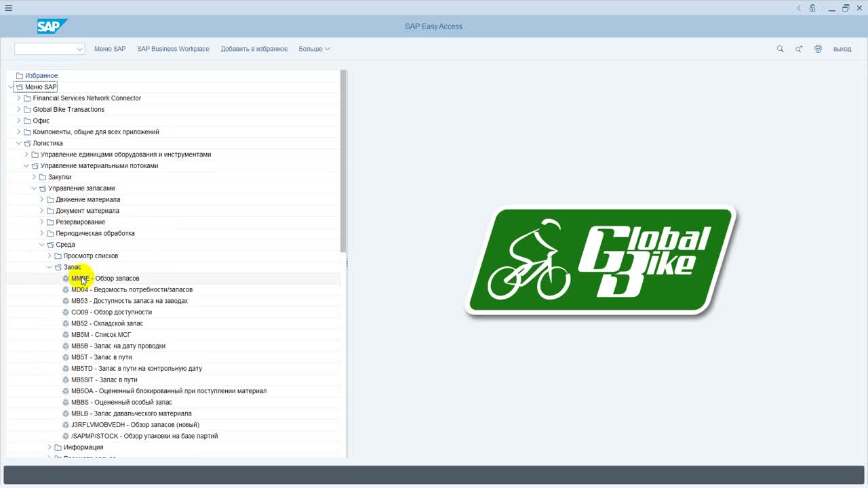The width and height of the screenshot is (868, 488).
Task: Select MB52 - Складской запас
Action: [107, 323]
